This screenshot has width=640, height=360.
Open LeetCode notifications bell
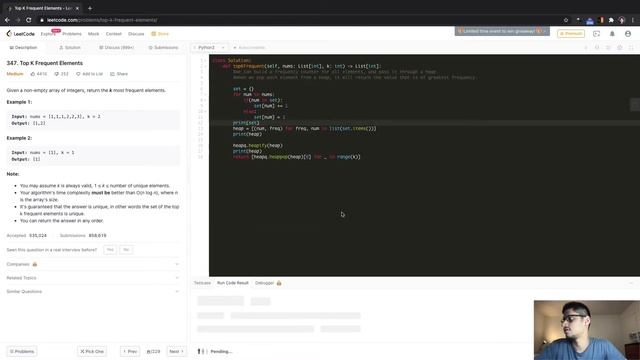(612, 34)
